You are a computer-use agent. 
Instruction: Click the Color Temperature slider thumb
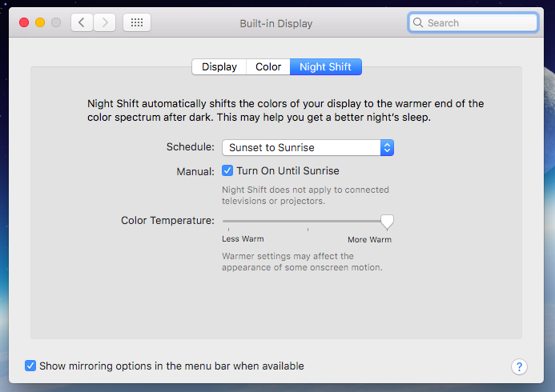[387, 222]
